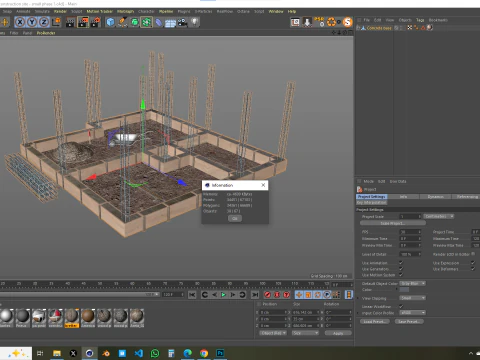Open Input Color Profile dropdown
The height and width of the screenshot is (360, 480).
coord(413,313)
